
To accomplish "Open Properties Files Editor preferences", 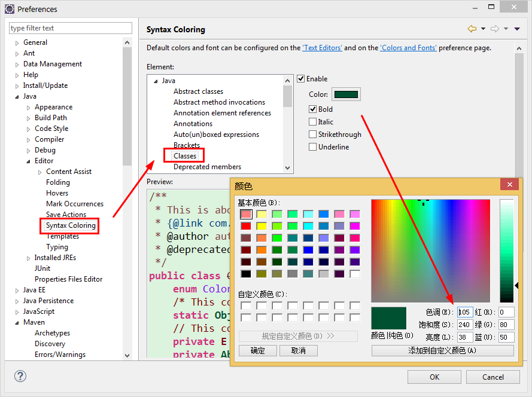I will coord(69,279).
